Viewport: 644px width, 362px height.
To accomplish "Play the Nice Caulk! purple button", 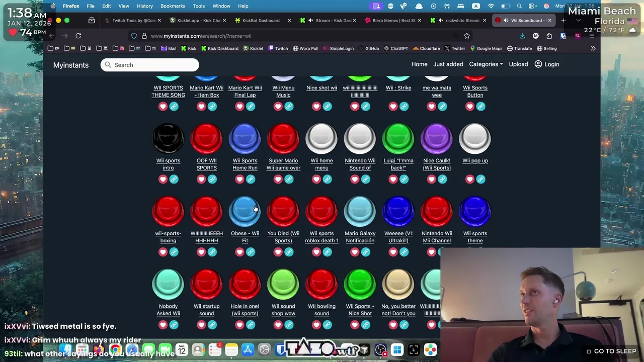I will tap(437, 138).
